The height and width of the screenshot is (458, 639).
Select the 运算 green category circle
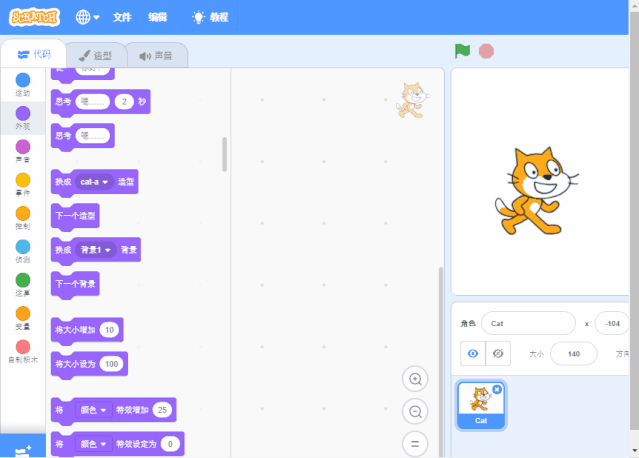pos(23,280)
